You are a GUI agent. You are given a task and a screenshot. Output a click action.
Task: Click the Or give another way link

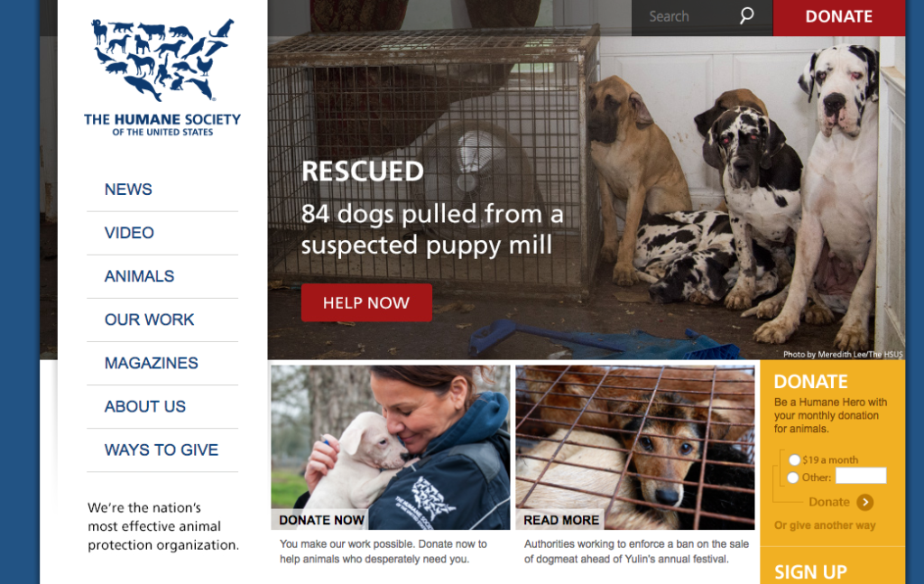point(825,525)
